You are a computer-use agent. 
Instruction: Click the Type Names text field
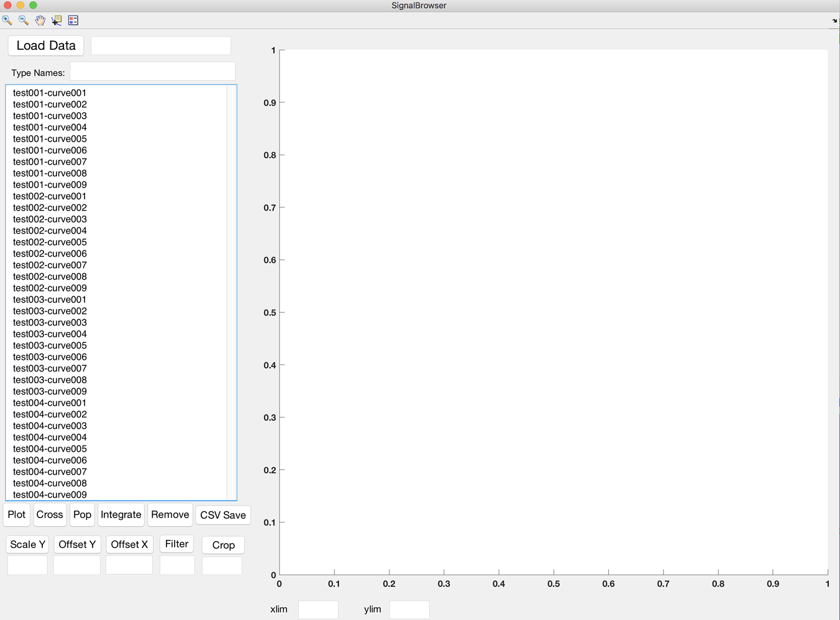(152, 71)
